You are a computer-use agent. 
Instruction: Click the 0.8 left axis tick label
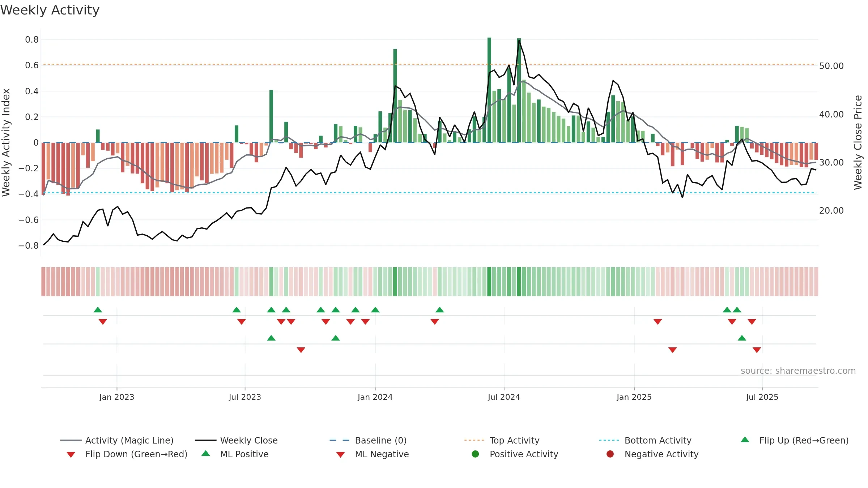32,39
